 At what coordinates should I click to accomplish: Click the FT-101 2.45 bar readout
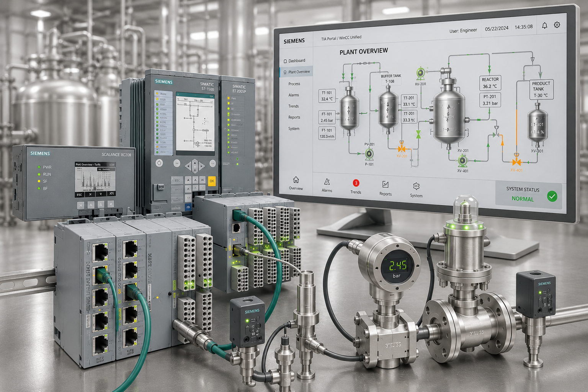click(327, 117)
